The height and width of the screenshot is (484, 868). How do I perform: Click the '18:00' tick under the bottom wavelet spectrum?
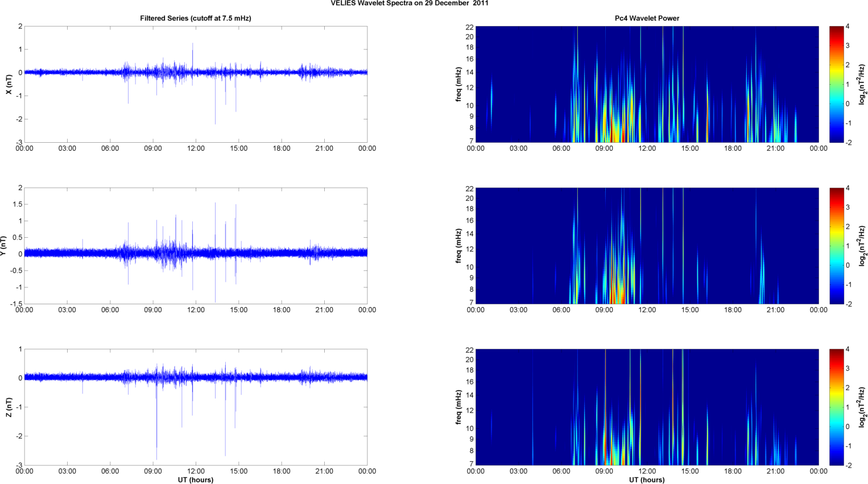coord(733,471)
